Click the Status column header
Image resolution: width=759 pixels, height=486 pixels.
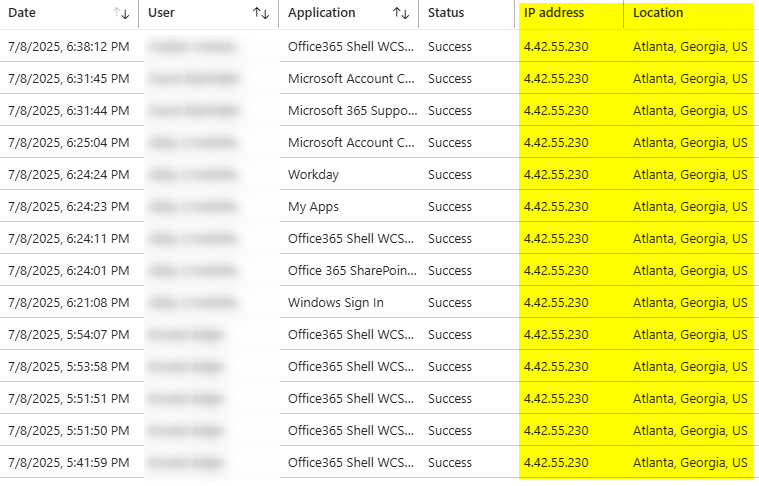point(446,13)
